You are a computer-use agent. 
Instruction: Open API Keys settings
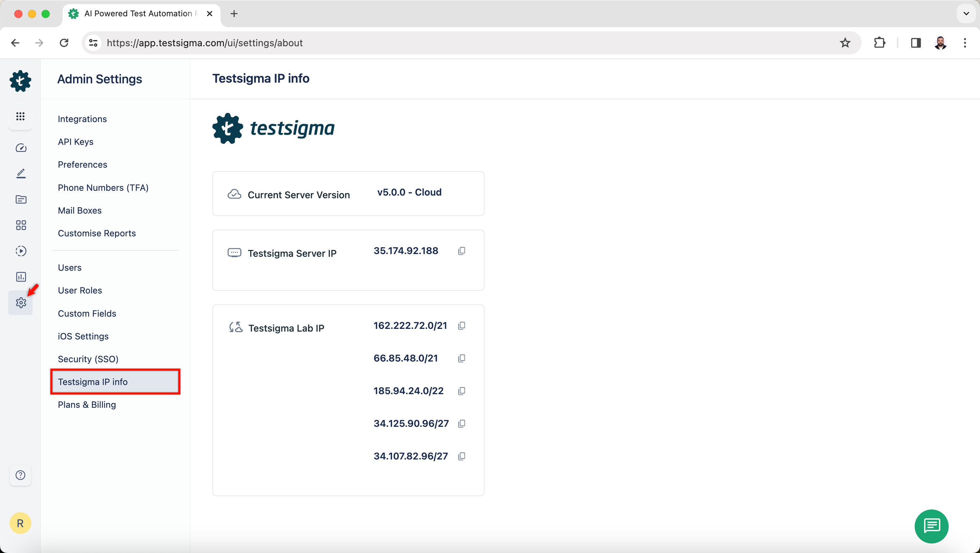75,142
